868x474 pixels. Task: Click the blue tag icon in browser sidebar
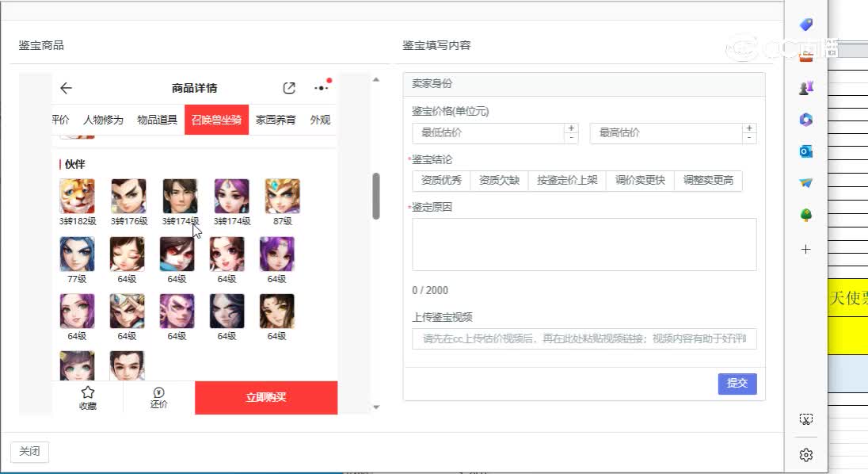pos(806,25)
